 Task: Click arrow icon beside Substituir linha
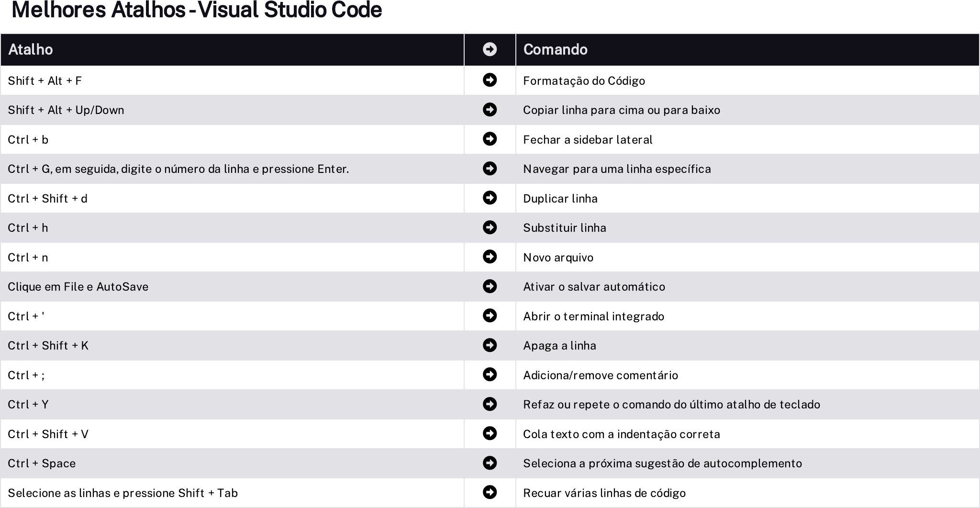click(x=490, y=227)
